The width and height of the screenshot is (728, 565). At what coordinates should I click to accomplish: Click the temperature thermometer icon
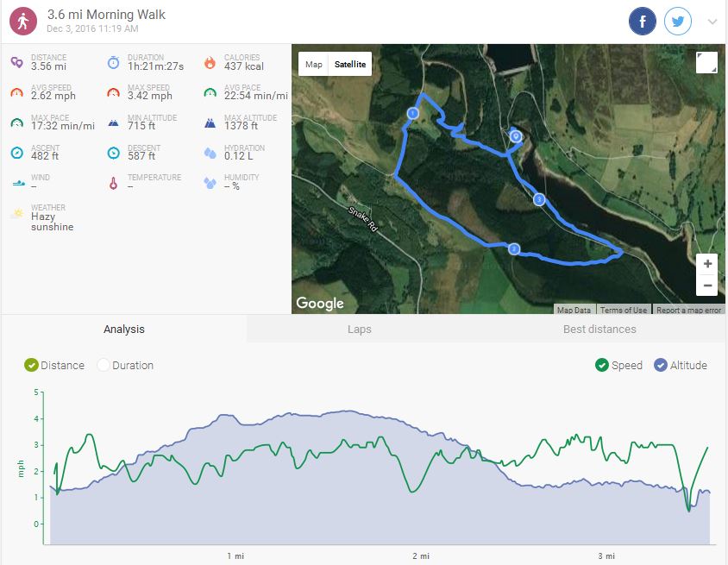pos(113,183)
